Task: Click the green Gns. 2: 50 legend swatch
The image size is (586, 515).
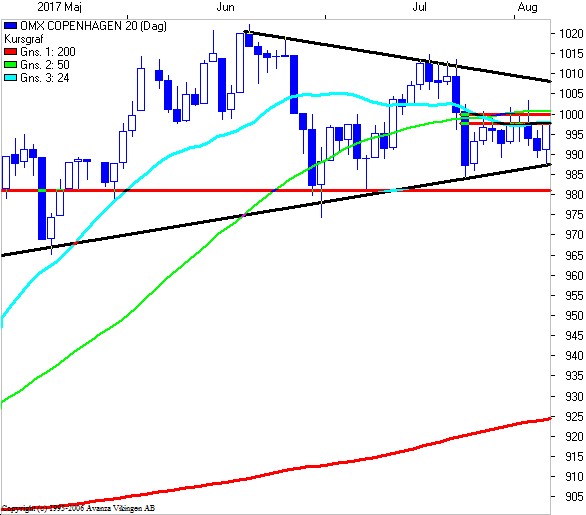Action: point(10,65)
